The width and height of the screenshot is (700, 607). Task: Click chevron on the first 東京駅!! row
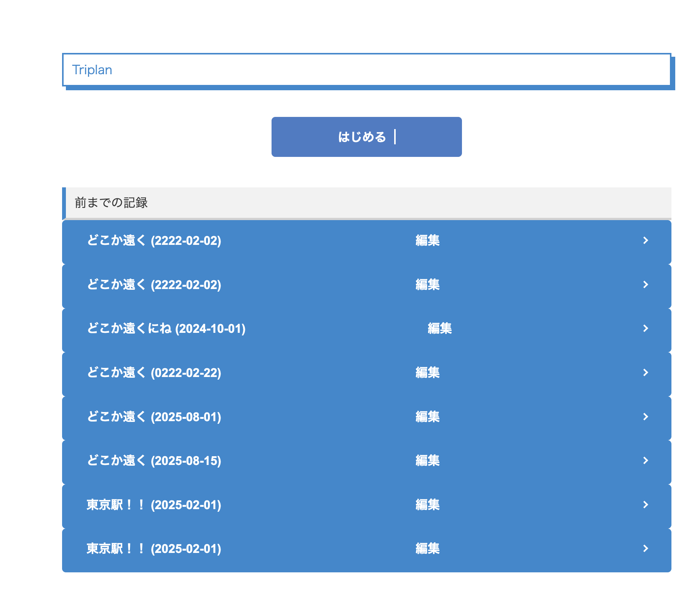pyautogui.click(x=645, y=505)
